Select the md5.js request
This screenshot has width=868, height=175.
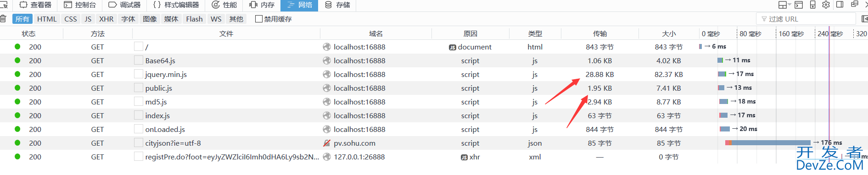[x=434, y=102]
